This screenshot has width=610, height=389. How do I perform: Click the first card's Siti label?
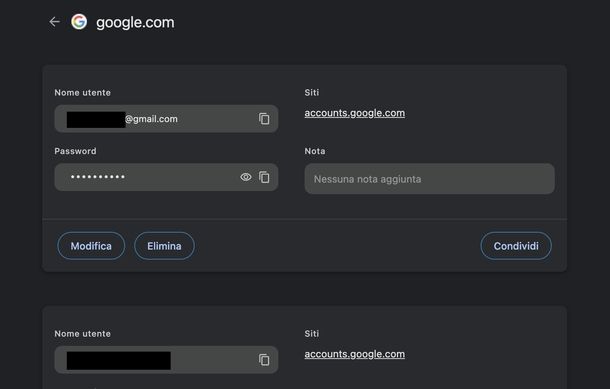coord(312,93)
